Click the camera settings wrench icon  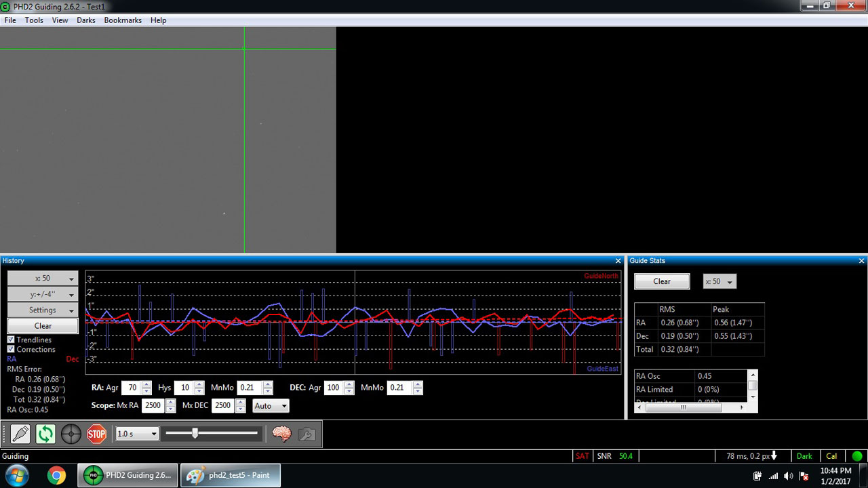(307, 434)
